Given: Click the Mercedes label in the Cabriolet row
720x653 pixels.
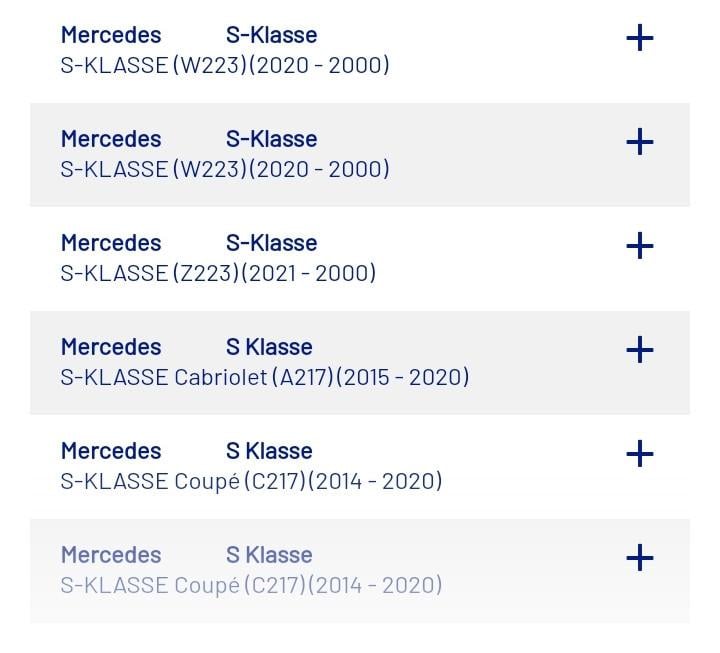Looking at the screenshot, I should [x=111, y=347].
